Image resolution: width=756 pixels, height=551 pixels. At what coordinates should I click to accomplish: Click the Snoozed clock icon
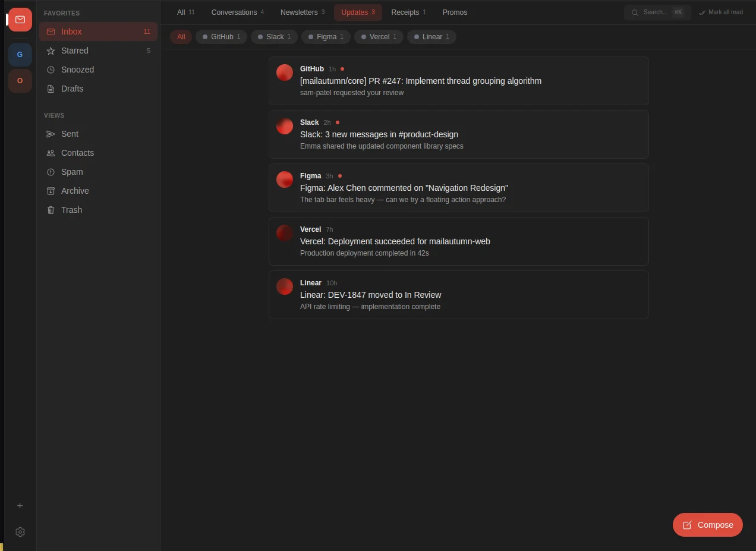[51, 70]
